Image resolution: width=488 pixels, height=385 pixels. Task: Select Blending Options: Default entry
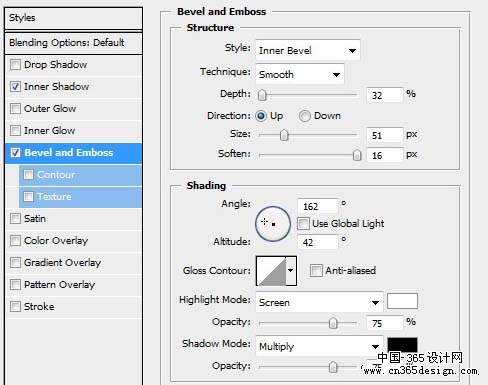coord(74,43)
